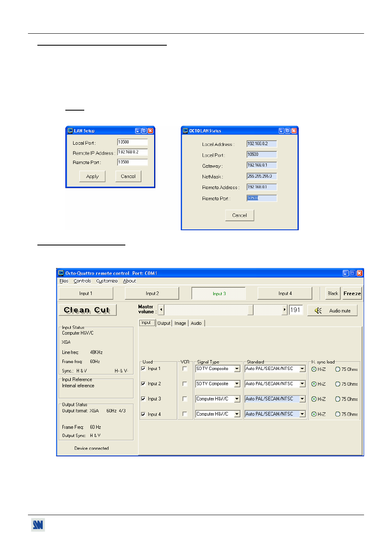The height and width of the screenshot is (555, 392).
Task: Switch to the Input tab
Action: 147,323
